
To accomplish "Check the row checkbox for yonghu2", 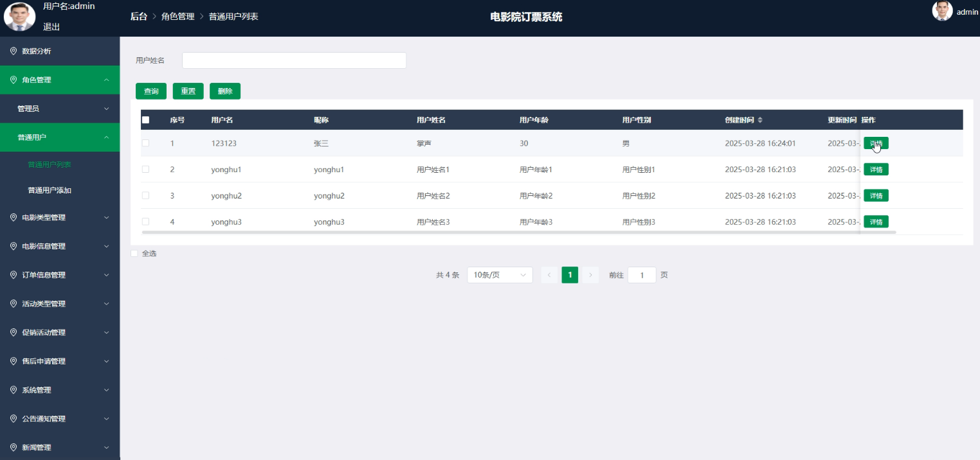I will 145,195.
